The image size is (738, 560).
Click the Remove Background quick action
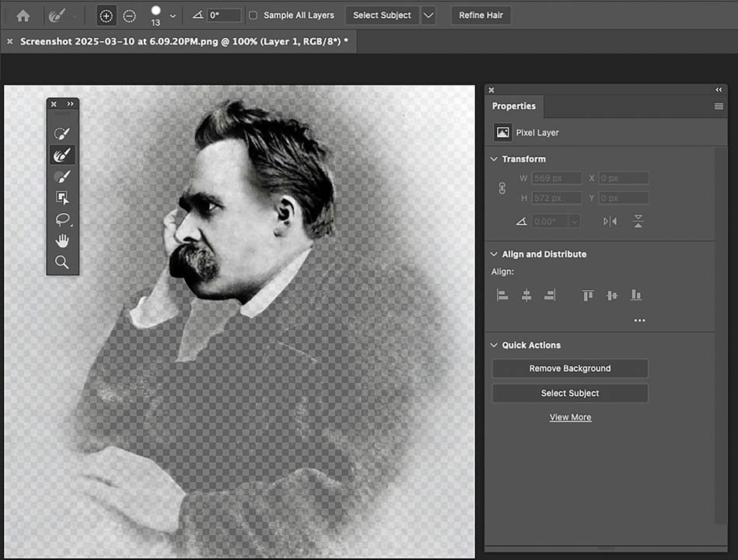pos(570,369)
